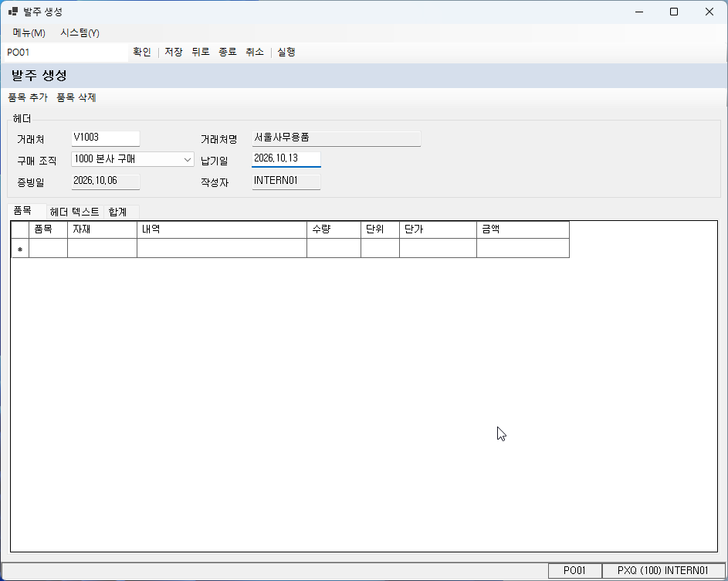Viewport: 728px width, 581px height.
Task: Minimize the 발주 생성 window
Action: 639,12
